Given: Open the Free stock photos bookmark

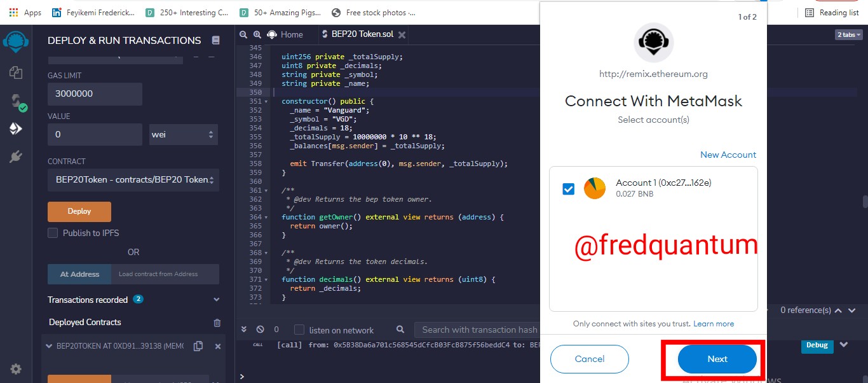Looking at the screenshot, I should 373,12.
